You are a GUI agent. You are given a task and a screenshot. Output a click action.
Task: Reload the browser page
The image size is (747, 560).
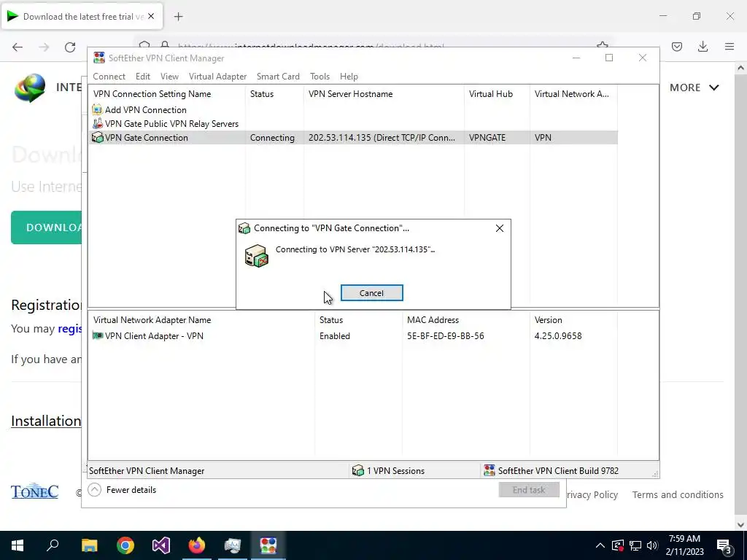pos(70,47)
